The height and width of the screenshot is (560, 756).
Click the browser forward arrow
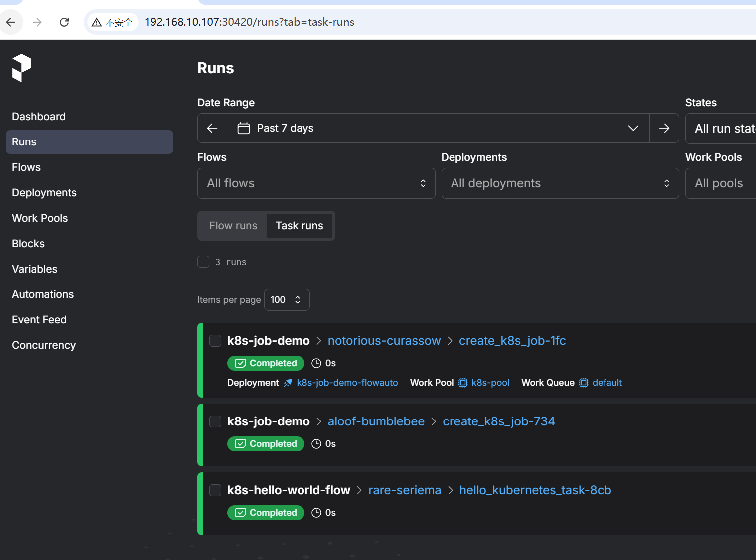tap(37, 22)
